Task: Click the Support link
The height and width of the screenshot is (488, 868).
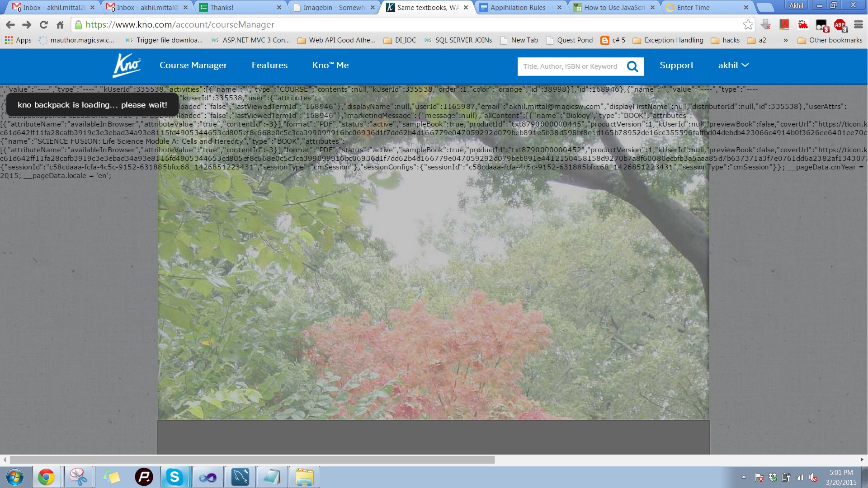Action: 676,65
